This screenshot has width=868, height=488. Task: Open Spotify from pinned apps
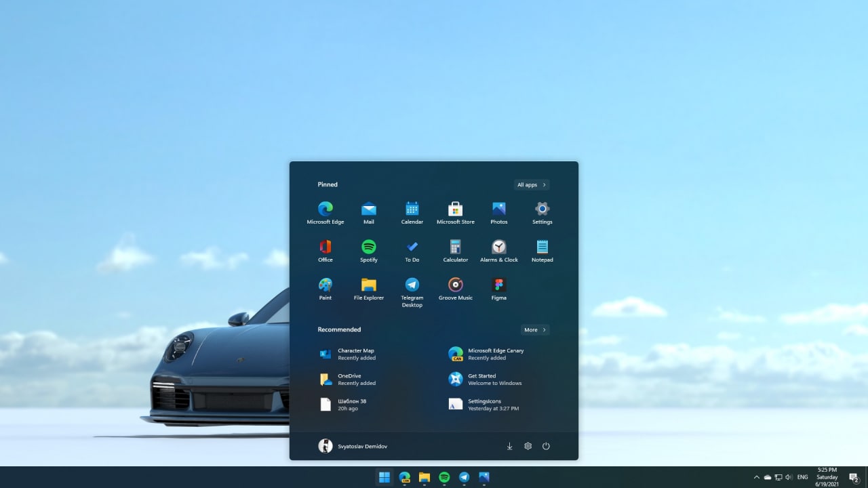369,251
